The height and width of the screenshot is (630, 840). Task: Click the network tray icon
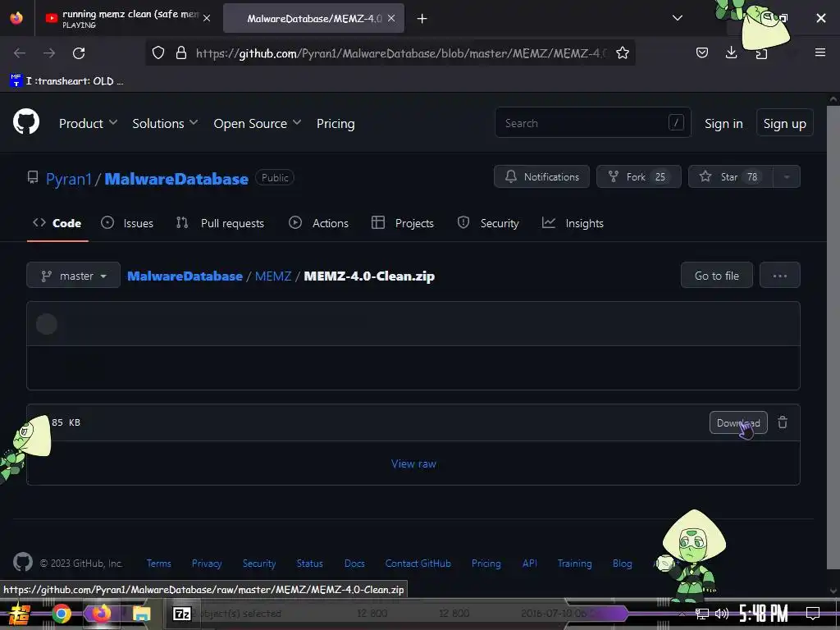click(702, 614)
